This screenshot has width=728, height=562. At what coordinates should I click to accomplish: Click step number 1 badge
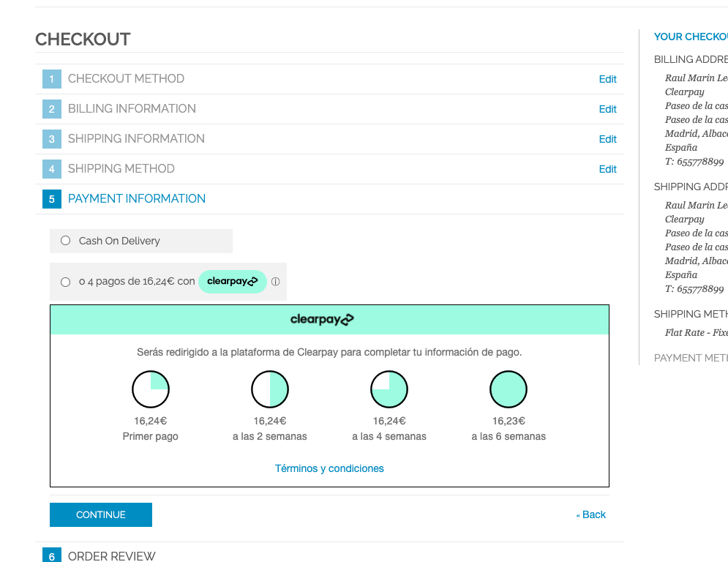52,79
